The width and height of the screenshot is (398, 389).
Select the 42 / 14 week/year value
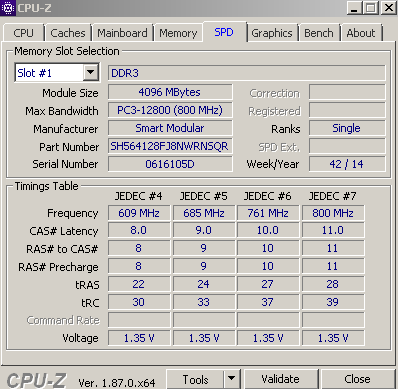pos(347,164)
